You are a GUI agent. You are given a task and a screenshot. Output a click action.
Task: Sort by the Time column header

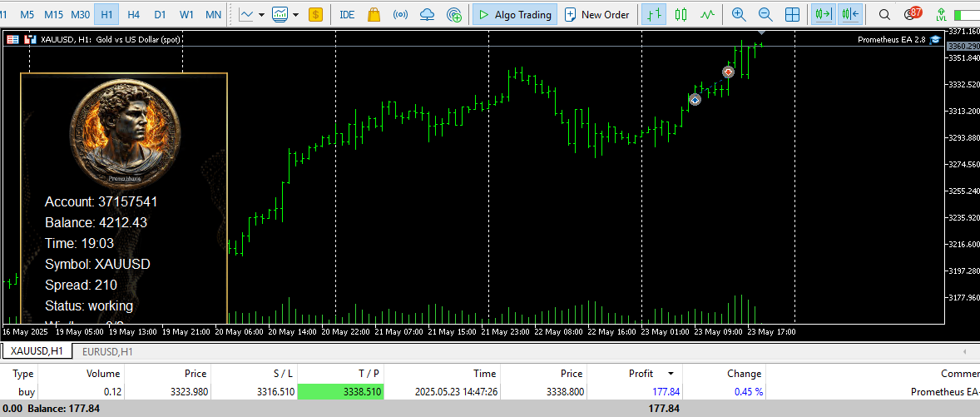coord(484,373)
